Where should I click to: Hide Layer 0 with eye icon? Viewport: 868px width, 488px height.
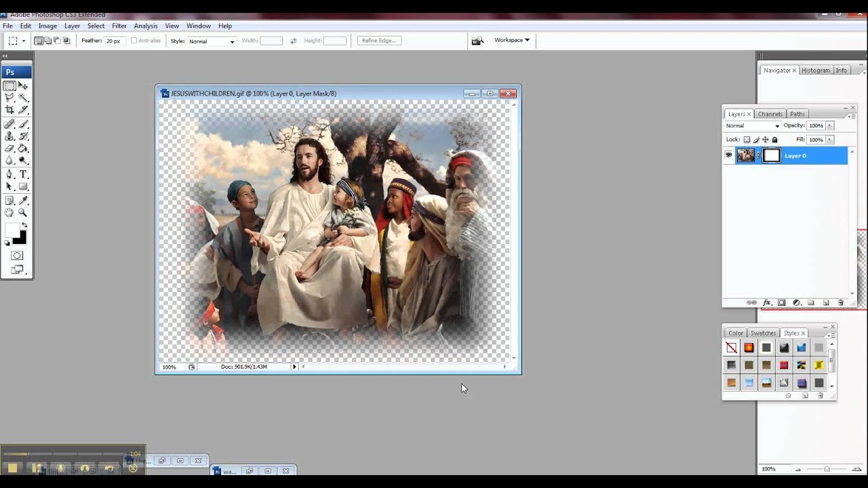pos(729,155)
